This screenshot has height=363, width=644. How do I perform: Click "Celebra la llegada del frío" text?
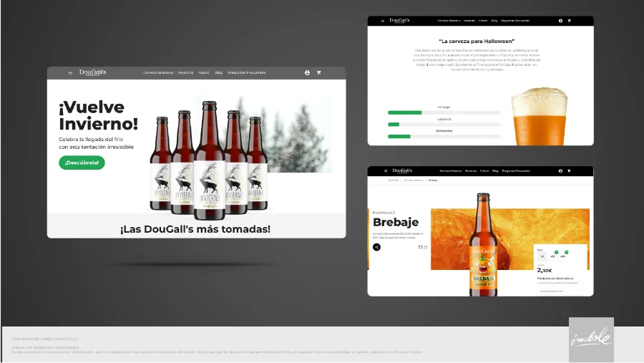click(91, 140)
